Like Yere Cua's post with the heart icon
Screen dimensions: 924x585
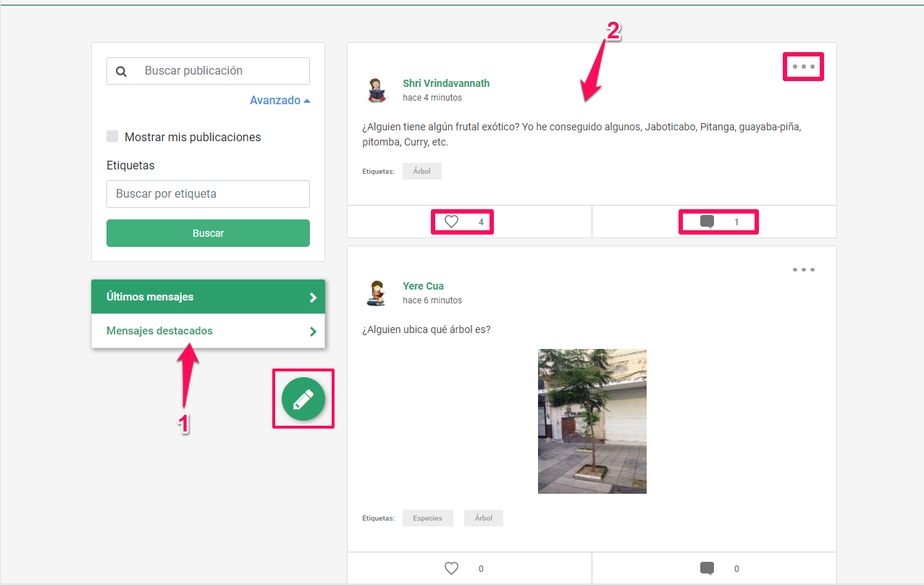pos(451,568)
